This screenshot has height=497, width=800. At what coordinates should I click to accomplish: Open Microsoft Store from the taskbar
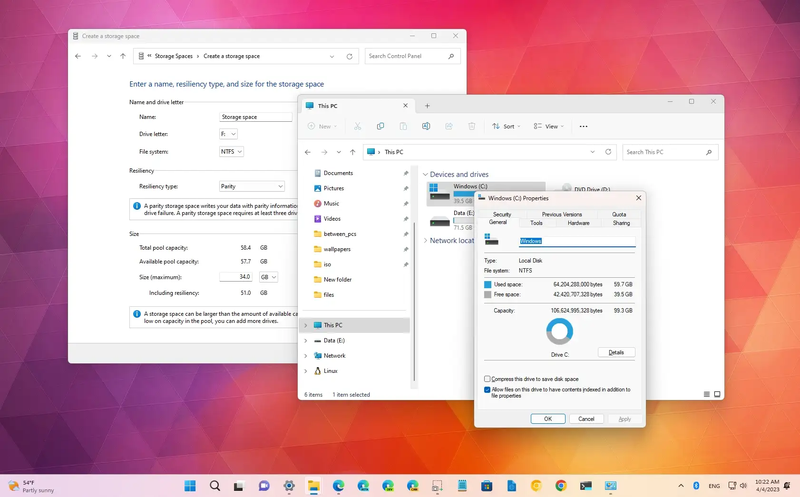[487, 485]
